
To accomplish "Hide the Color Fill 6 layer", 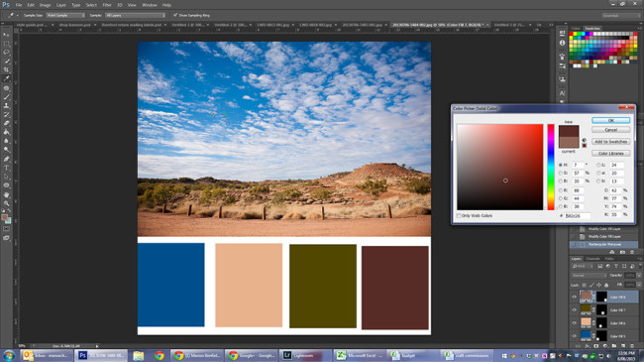I will point(575,323).
